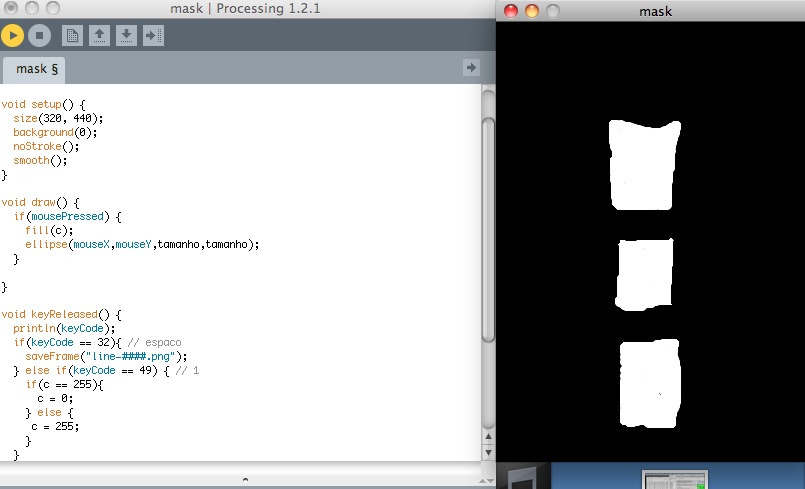
Task: Close the mask output window
Action: click(x=511, y=11)
